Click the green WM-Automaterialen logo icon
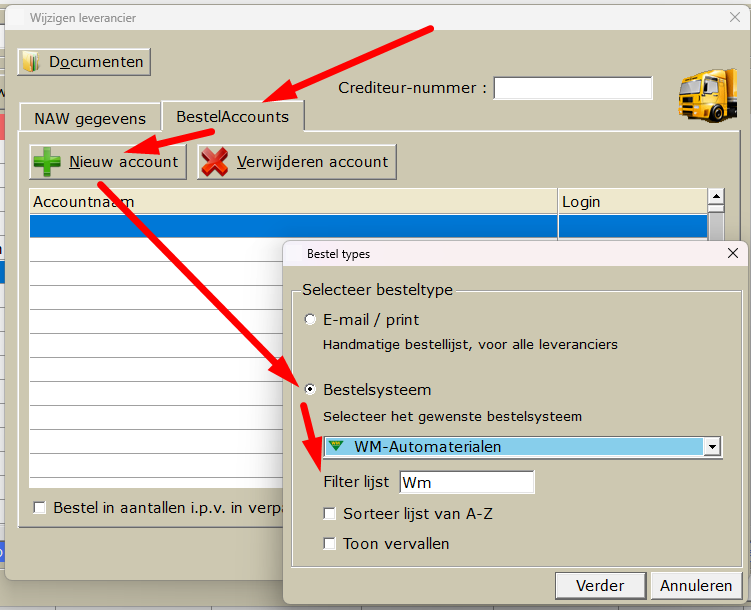The image size is (751, 610). click(x=336, y=446)
